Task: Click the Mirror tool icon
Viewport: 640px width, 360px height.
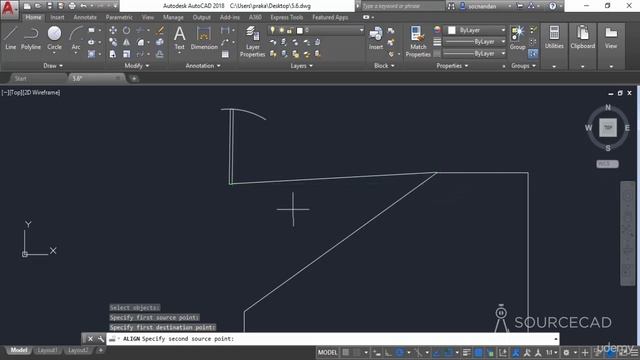Action: click(127, 42)
